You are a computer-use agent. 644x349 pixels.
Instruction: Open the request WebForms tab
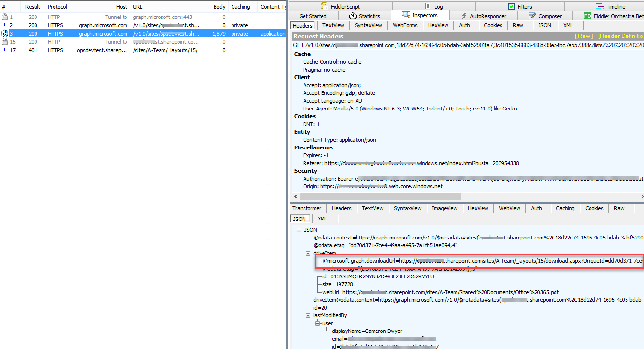(405, 25)
